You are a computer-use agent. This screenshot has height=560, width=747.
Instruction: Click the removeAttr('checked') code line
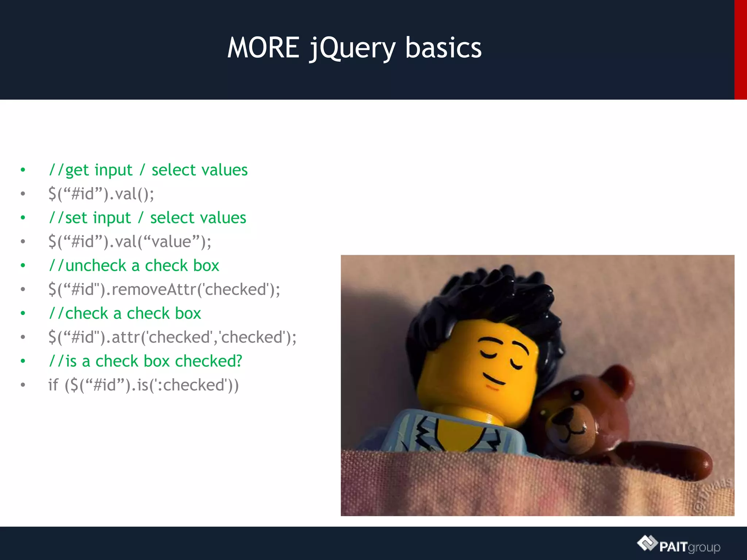164,289
